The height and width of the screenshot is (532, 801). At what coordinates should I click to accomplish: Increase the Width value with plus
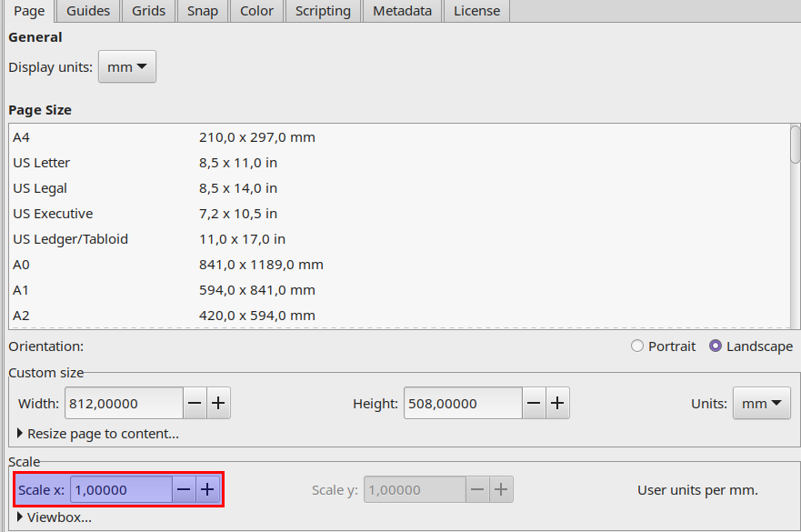pos(218,403)
